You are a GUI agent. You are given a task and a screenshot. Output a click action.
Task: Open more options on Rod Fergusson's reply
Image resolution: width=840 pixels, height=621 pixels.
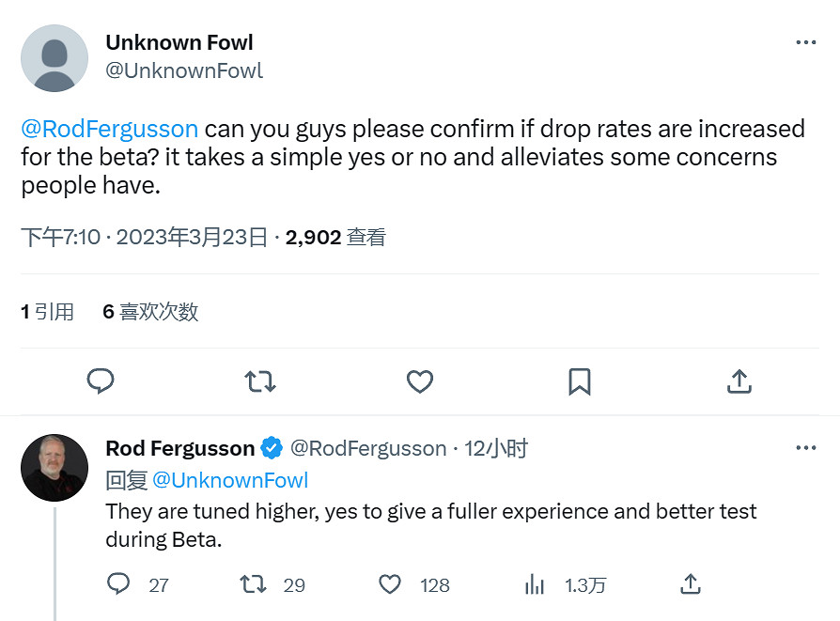(806, 448)
